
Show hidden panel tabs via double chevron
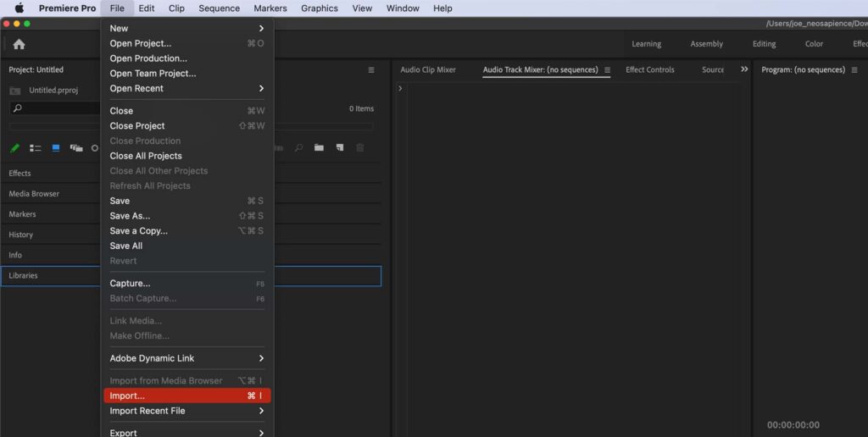(744, 69)
